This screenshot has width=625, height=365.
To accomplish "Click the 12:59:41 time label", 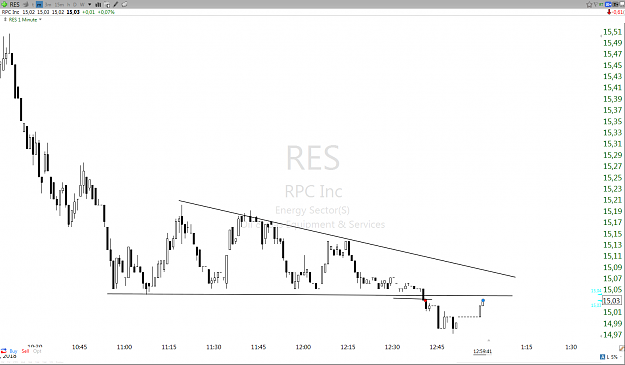I will 482,351.
